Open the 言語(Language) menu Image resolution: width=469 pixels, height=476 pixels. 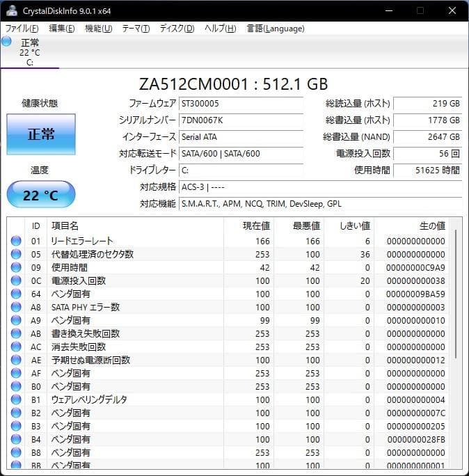(276, 29)
